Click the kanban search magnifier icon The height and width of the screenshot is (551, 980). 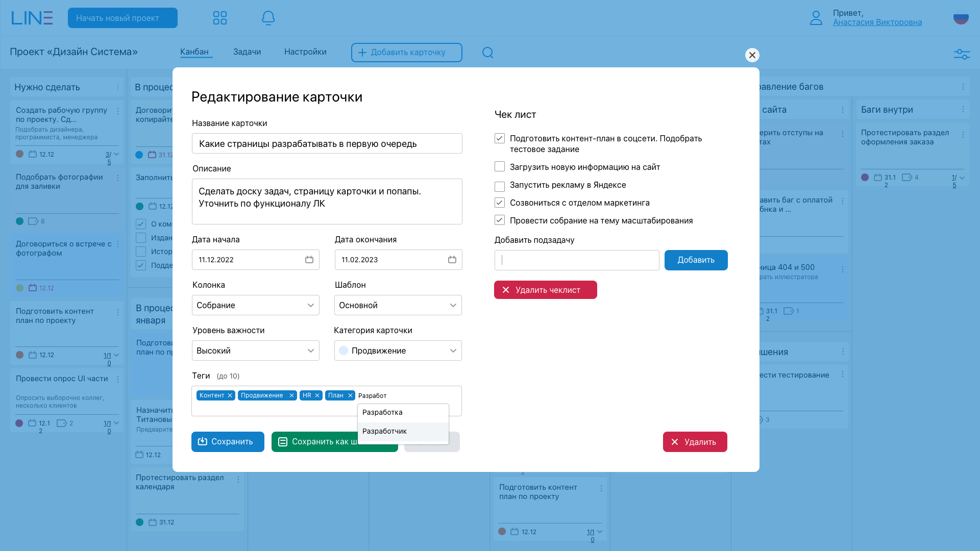pyautogui.click(x=487, y=53)
